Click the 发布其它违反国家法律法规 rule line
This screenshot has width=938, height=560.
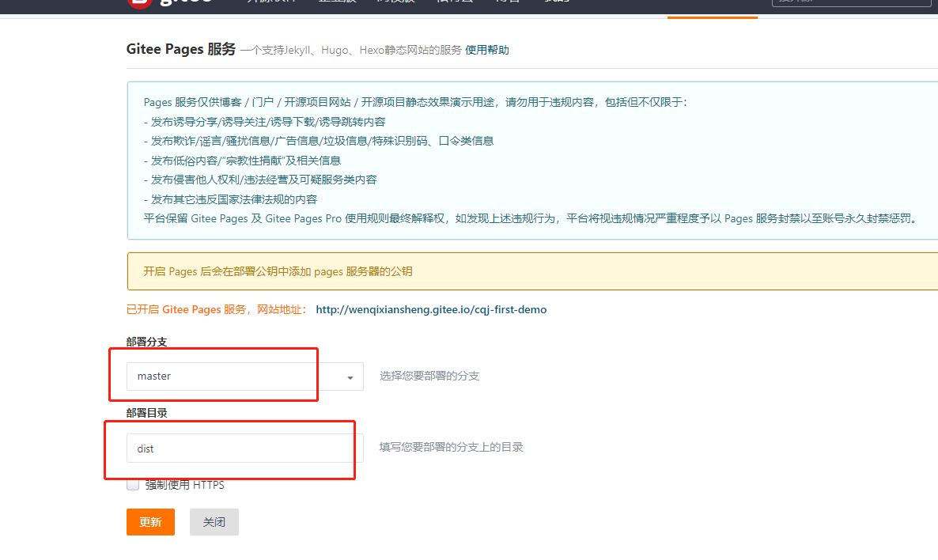tap(230, 199)
